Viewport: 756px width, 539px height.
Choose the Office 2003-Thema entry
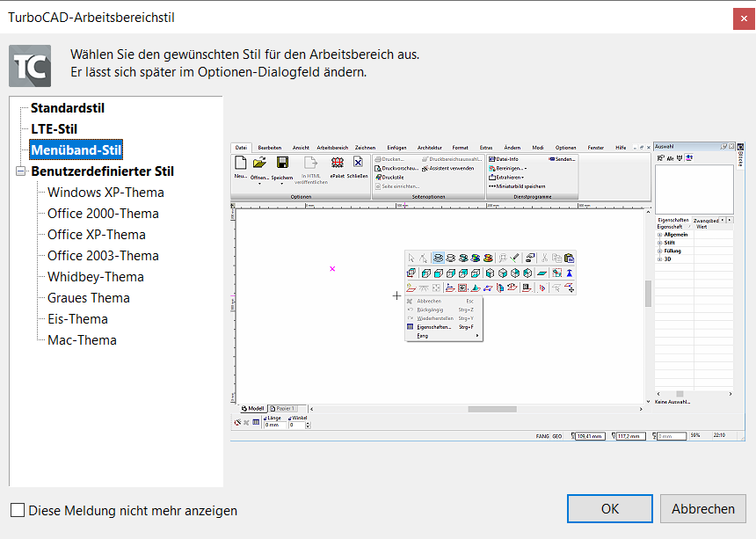(103, 256)
